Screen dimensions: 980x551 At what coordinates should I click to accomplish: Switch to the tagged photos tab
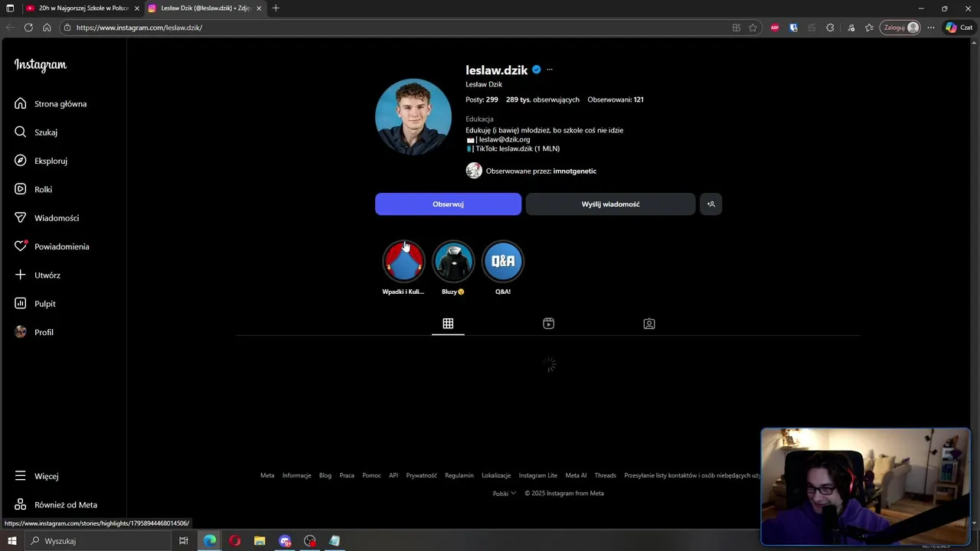649,324
